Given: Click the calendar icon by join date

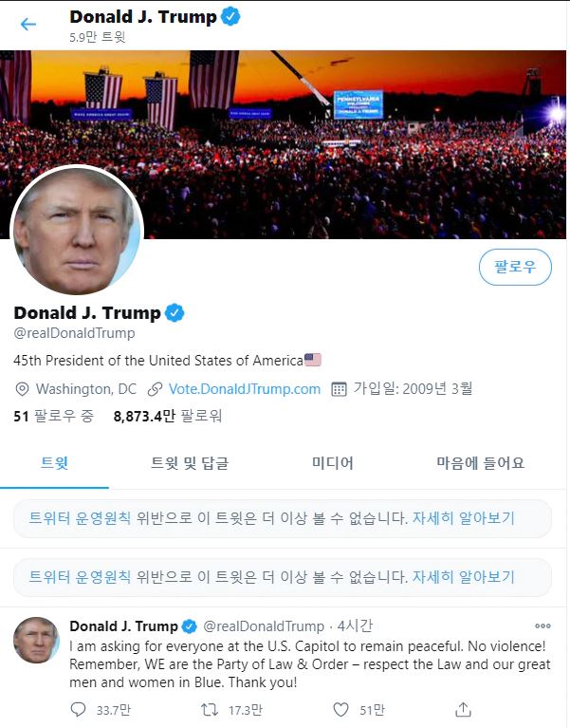Looking at the screenshot, I should pyautogui.click(x=339, y=389).
